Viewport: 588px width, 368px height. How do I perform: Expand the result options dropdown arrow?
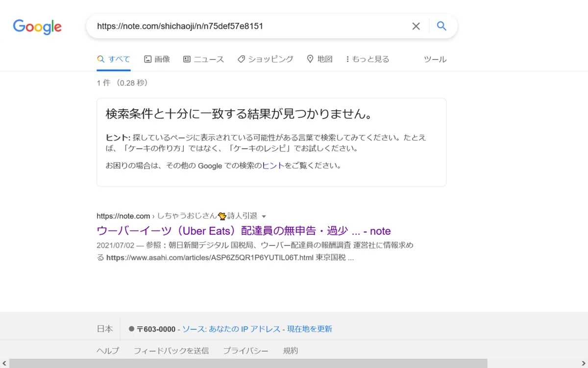264,217
